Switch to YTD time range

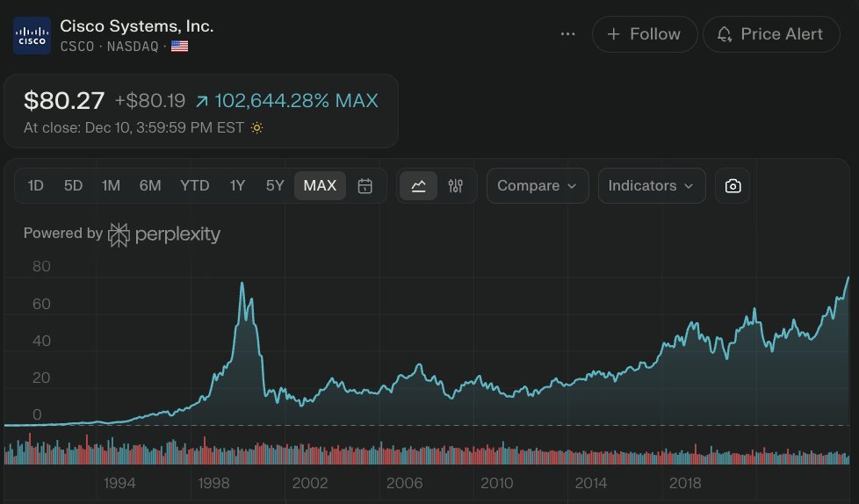coord(194,186)
